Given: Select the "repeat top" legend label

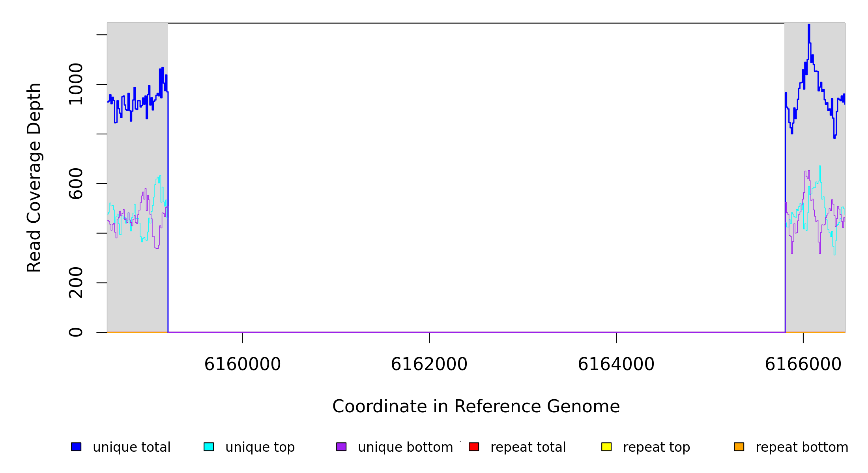Looking at the screenshot, I should [657, 447].
